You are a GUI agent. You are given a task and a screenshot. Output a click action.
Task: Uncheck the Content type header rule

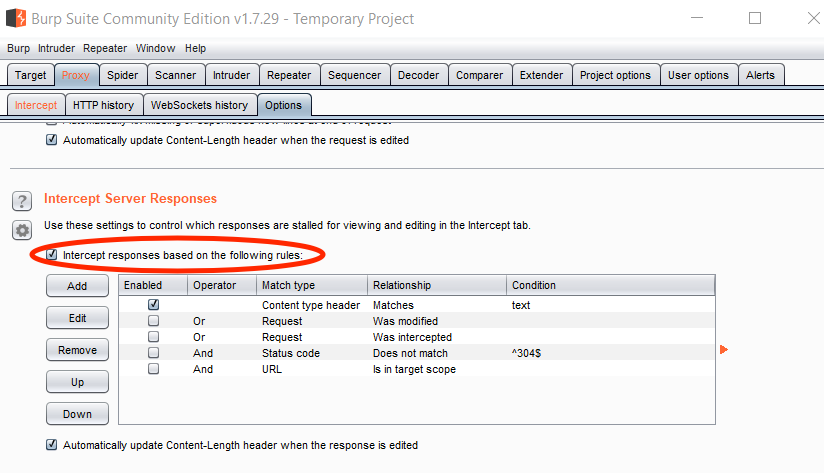click(x=154, y=305)
